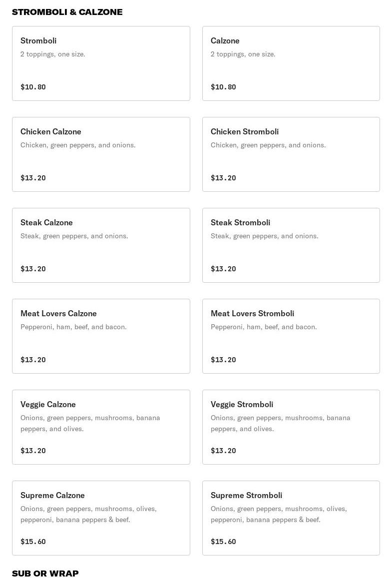Pick the Meat Lovers Calzone
392x578 pixels.
101,336
